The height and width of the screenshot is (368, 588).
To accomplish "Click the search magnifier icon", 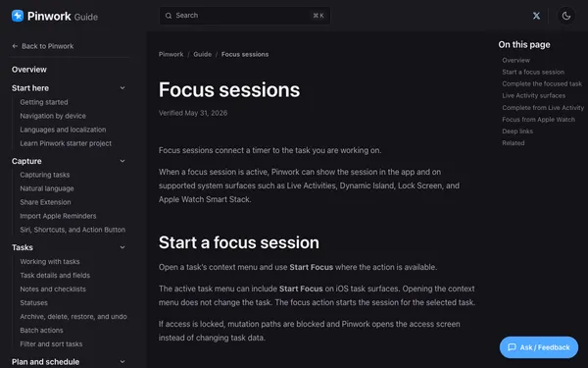I will pos(169,16).
